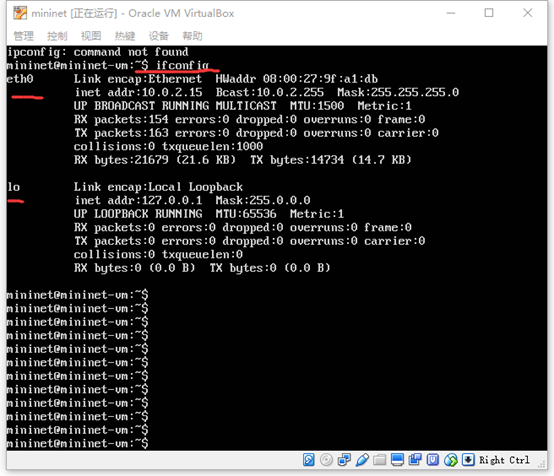Click the 'Mask:255.0.0.0' text
This screenshot has height=476, width=554.
(x=263, y=200)
